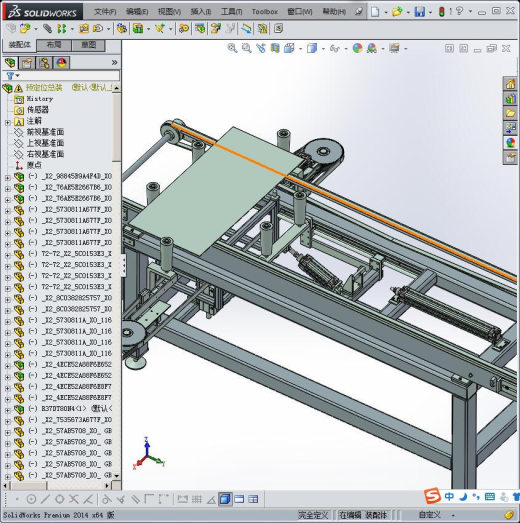Select the 前视基准面 plane in tree
Screen dimensions: 520x523
click(x=45, y=132)
